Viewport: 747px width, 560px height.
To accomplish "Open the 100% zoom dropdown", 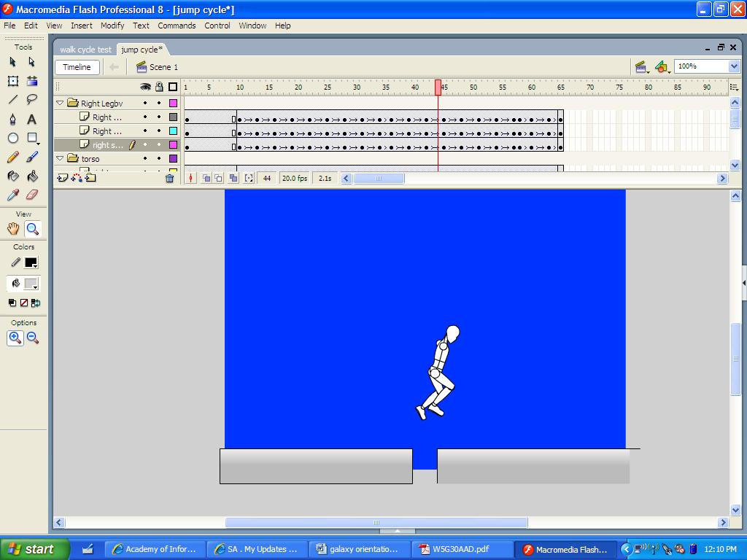I will pos(734,66).
